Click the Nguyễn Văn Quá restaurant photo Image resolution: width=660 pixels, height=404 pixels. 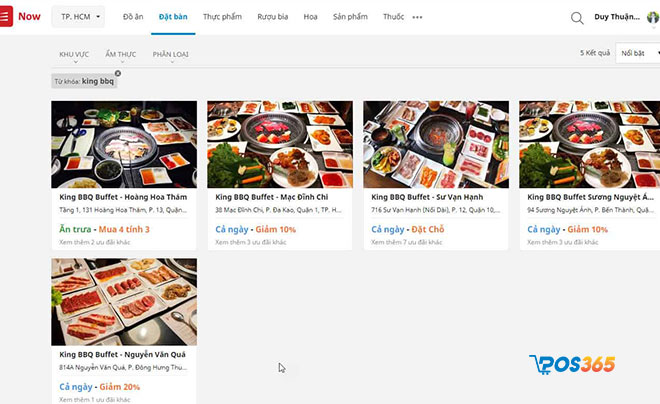coord(124,302)
